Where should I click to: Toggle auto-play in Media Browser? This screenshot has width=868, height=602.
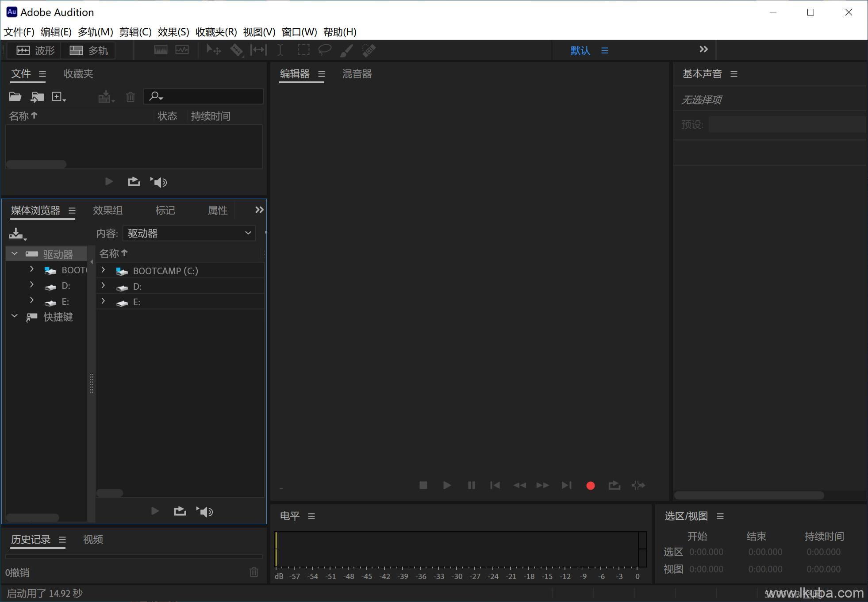[204, 512]
